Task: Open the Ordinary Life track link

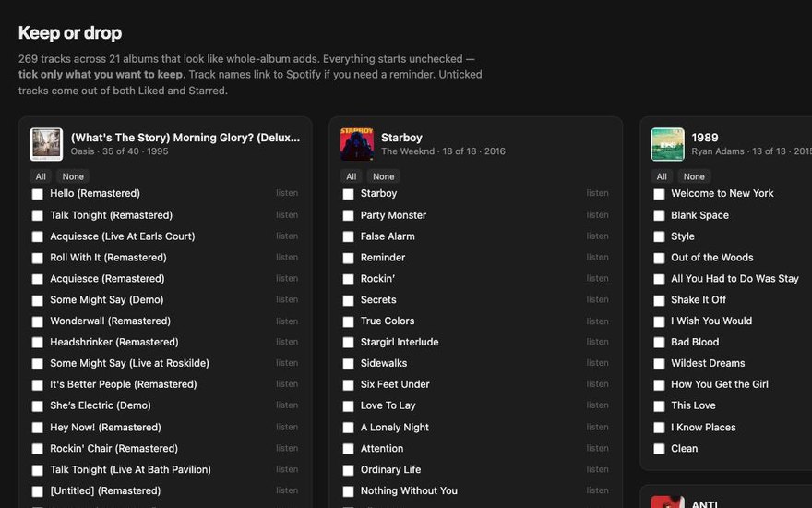Action: click(x=390, y=469)
